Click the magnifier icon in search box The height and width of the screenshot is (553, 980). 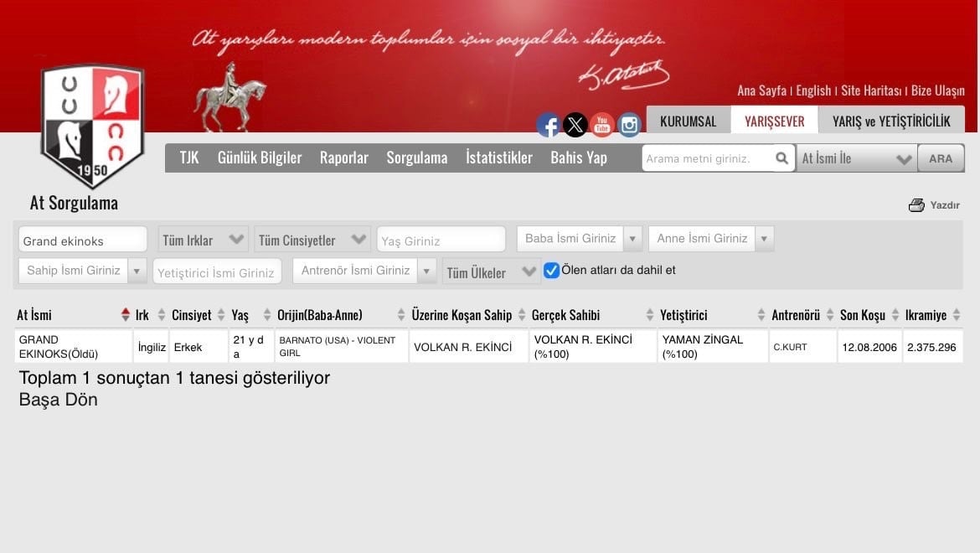coord(781,158)
